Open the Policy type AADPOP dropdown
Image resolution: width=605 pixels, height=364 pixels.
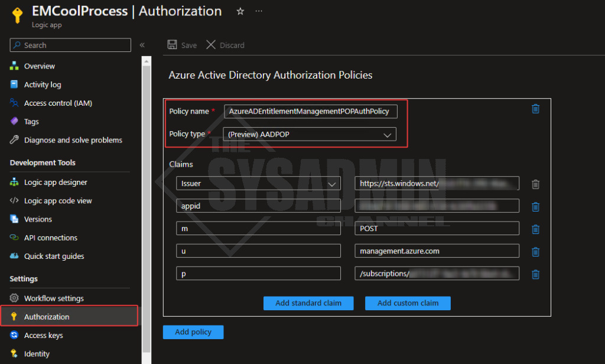click(x=310, y=134)
